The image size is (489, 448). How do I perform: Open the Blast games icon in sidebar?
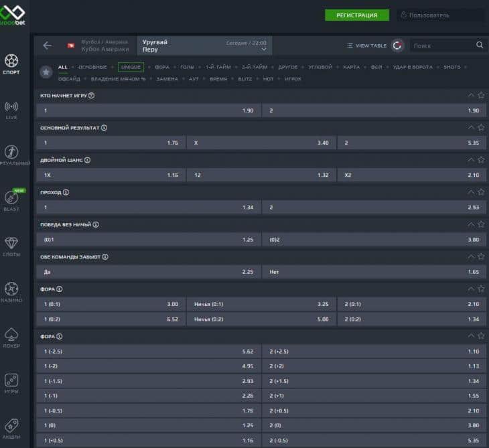pyautogui.click(x=11, y=197)
